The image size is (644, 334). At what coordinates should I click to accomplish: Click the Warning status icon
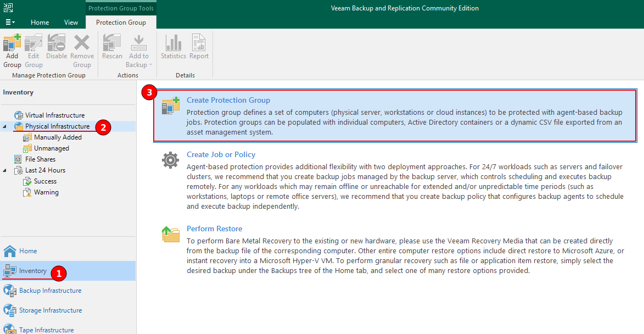click(x=27, y=192)
